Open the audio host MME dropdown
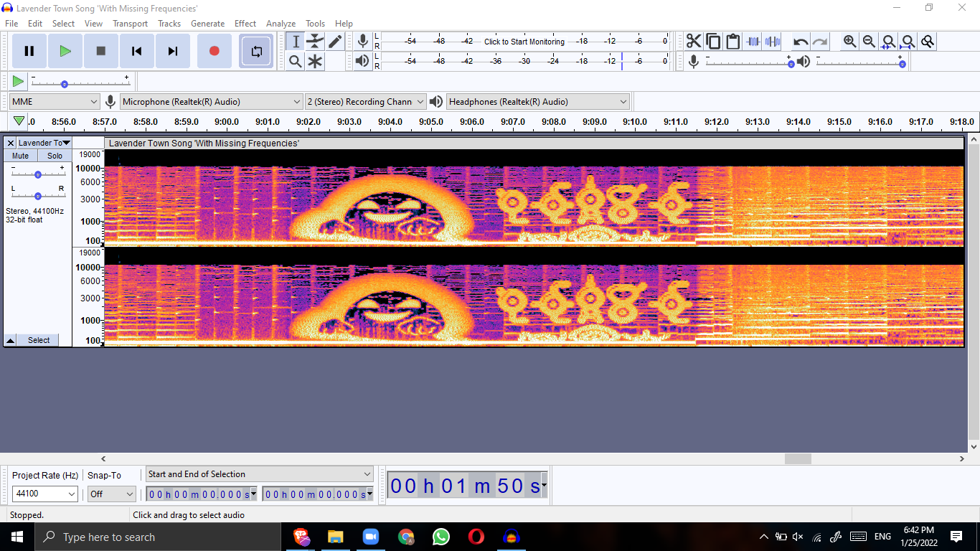Viewport: 980px width, 551px height. [55, 102]
